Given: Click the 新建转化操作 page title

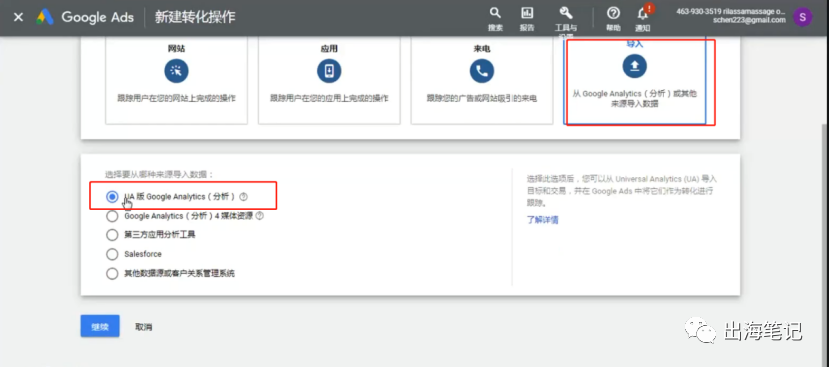Looking at the screenshot, I should point(195,17).
